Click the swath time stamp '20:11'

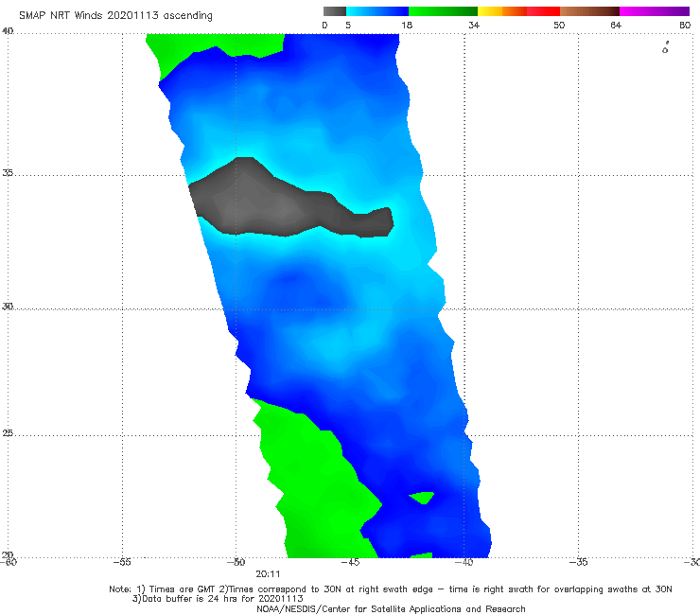tap(268, 574)
